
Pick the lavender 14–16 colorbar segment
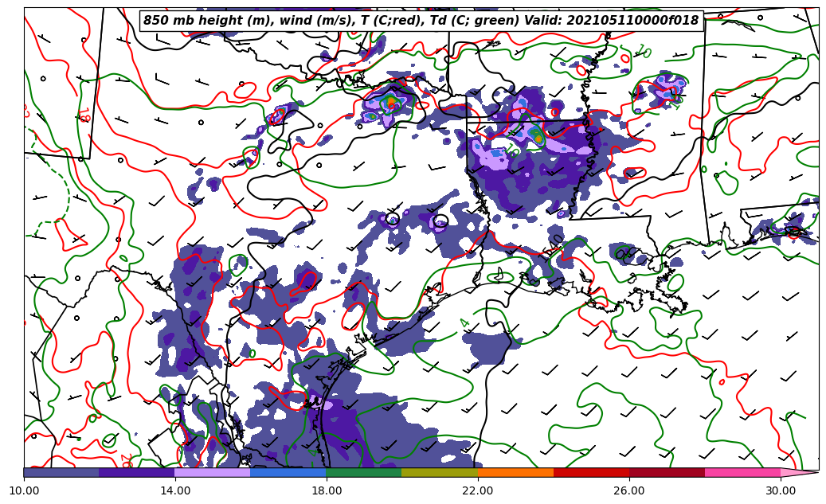click(x=213, y=472)
